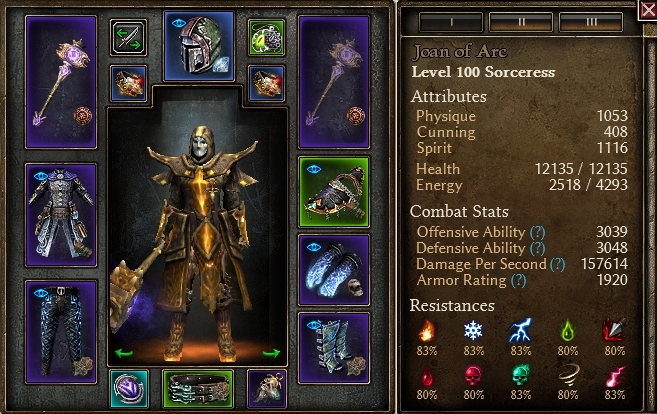Screen dimensions: 657x414
Task: Select the green belt slot
Action: (x=198, y=389)
